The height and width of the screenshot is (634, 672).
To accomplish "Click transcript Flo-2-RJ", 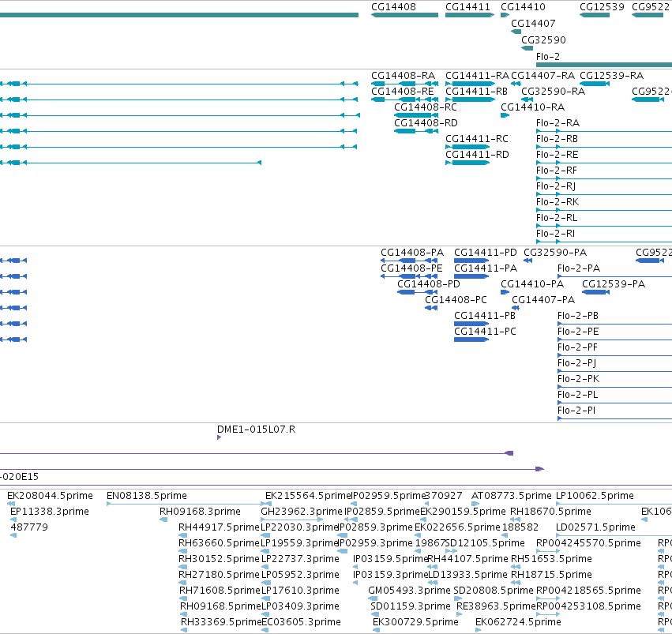I will (556, 186).
